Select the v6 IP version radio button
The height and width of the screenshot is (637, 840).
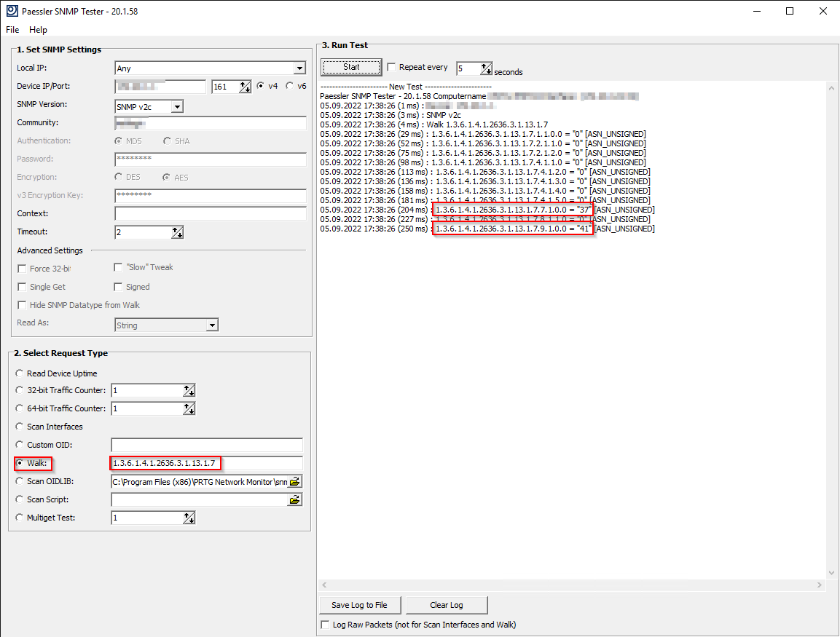[x=290, y=86]
